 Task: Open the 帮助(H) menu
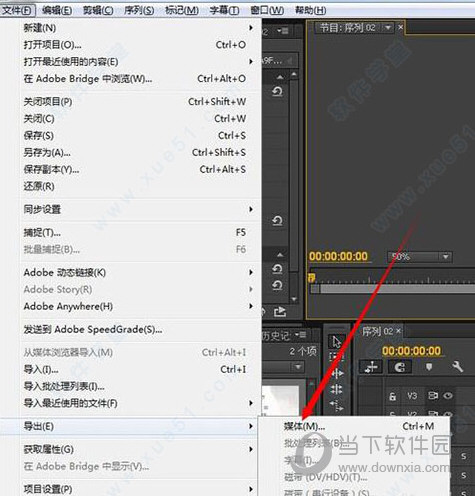(x=311, y=10)
